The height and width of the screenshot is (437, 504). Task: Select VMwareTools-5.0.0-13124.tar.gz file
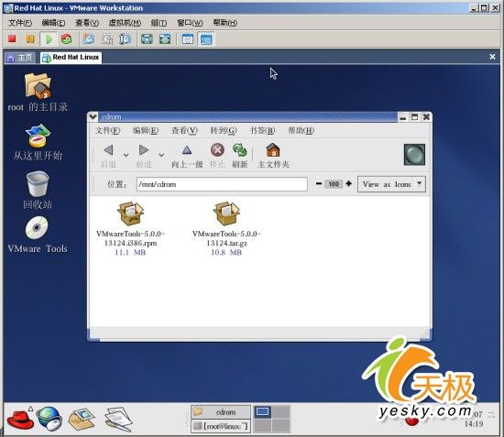click(226, 228)
